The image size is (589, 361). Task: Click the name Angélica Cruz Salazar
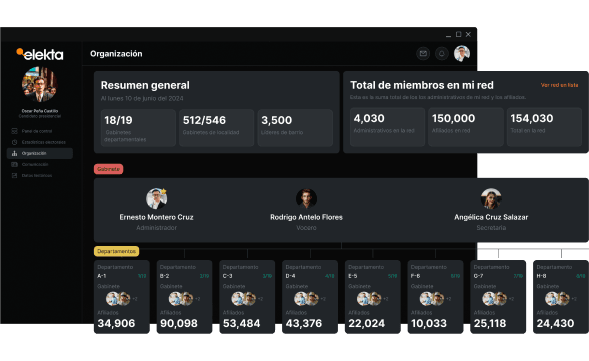491,217
